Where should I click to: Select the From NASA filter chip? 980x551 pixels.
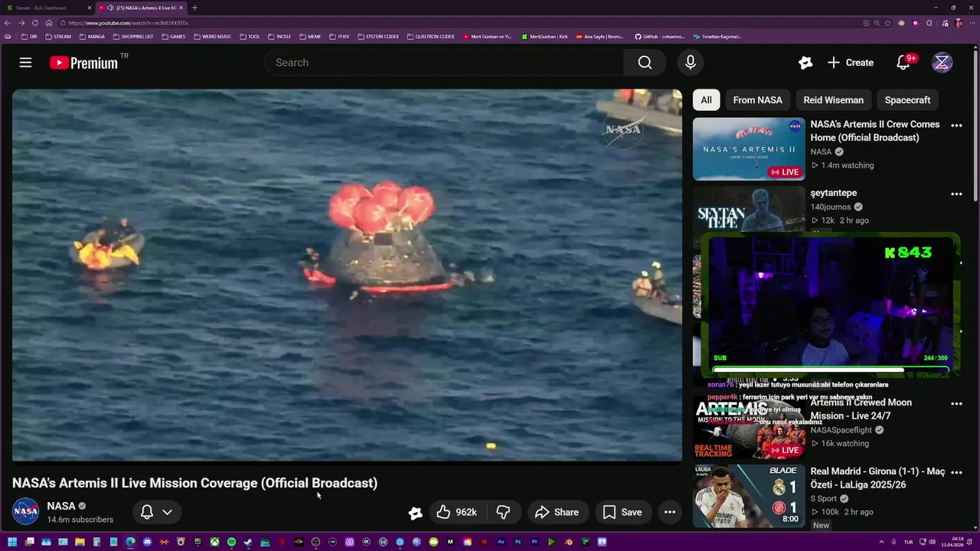(x=757, y=100)
